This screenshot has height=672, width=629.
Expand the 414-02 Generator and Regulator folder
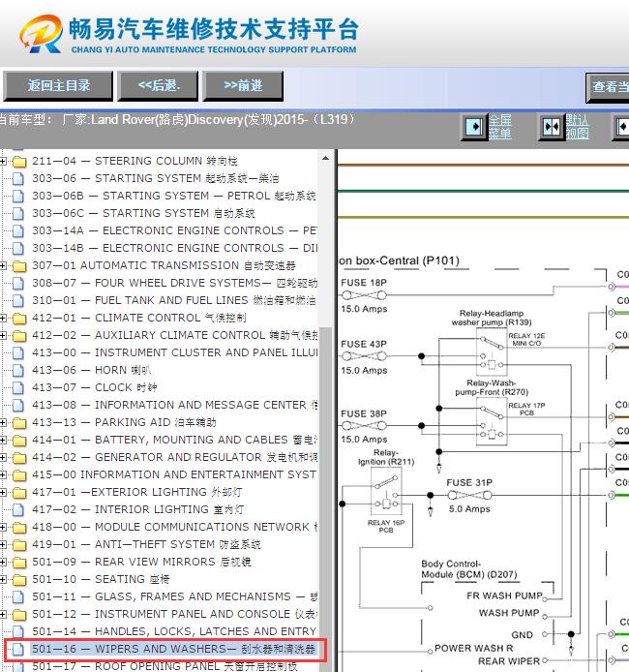point(3,458)
